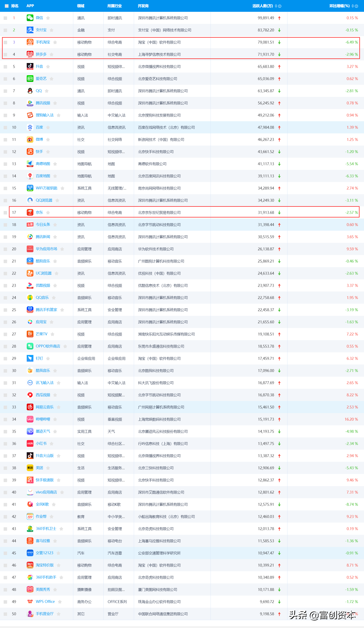
Task: Select the checkbox for 抖音 row
Action: click(5, 67)
